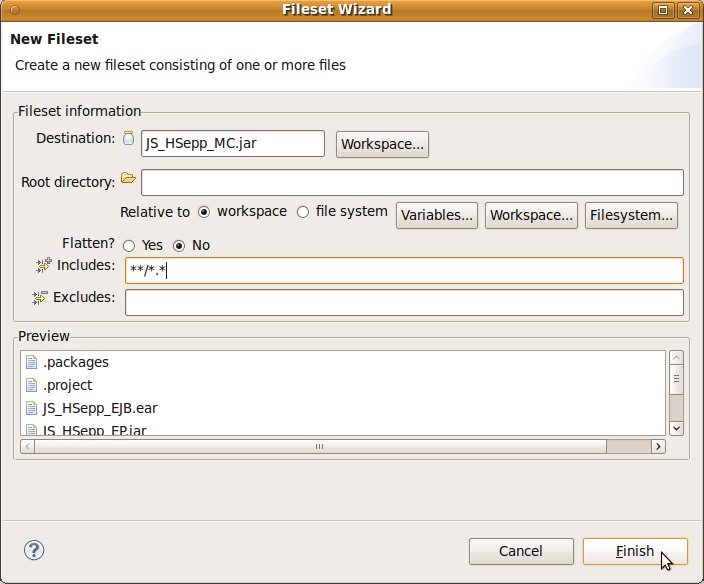Open the Variables... dialog
The height and width of the screenshot is (584, 704).
pos(437,215)
